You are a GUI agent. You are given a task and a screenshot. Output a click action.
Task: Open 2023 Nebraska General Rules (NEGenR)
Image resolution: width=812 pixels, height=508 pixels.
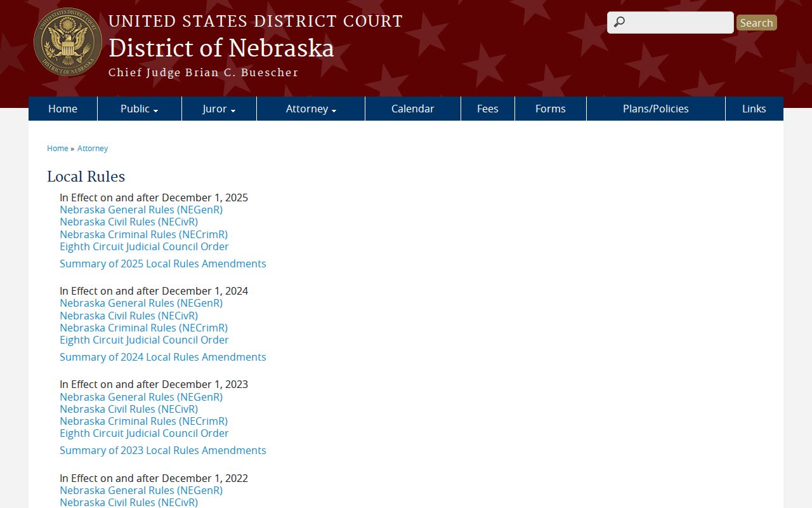tap(141, 397)
